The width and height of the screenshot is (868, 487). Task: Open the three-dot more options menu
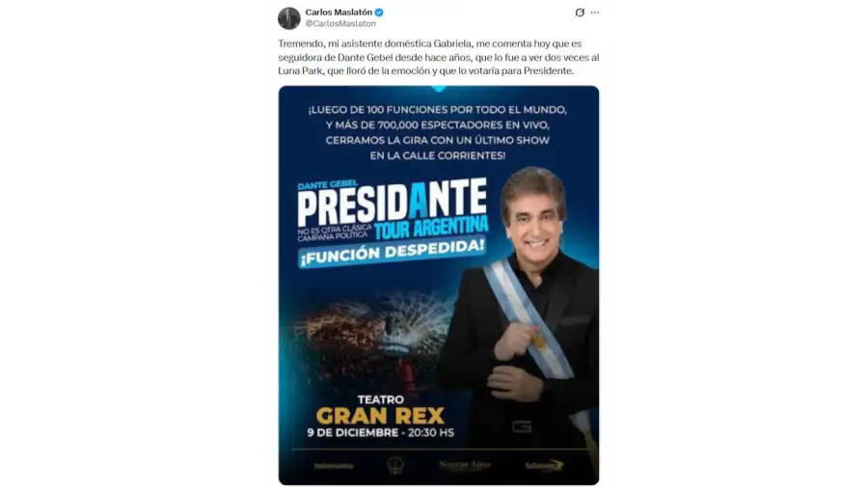pos(595,13)
